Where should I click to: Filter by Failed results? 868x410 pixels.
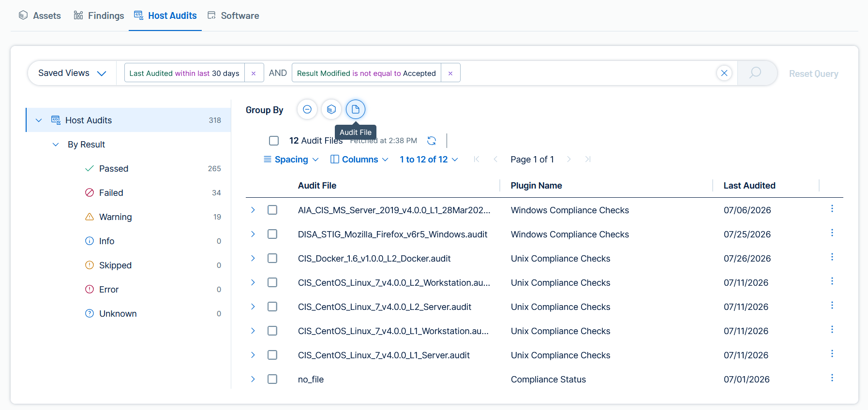pyautogui.click(x=152, y=193)
